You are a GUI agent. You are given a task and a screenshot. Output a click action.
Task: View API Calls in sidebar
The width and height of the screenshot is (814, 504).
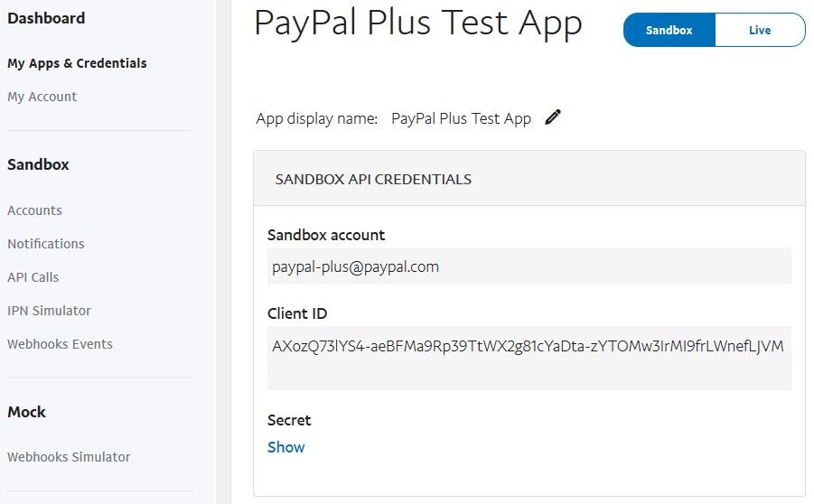pyautogui.click(x=33, y=277)
